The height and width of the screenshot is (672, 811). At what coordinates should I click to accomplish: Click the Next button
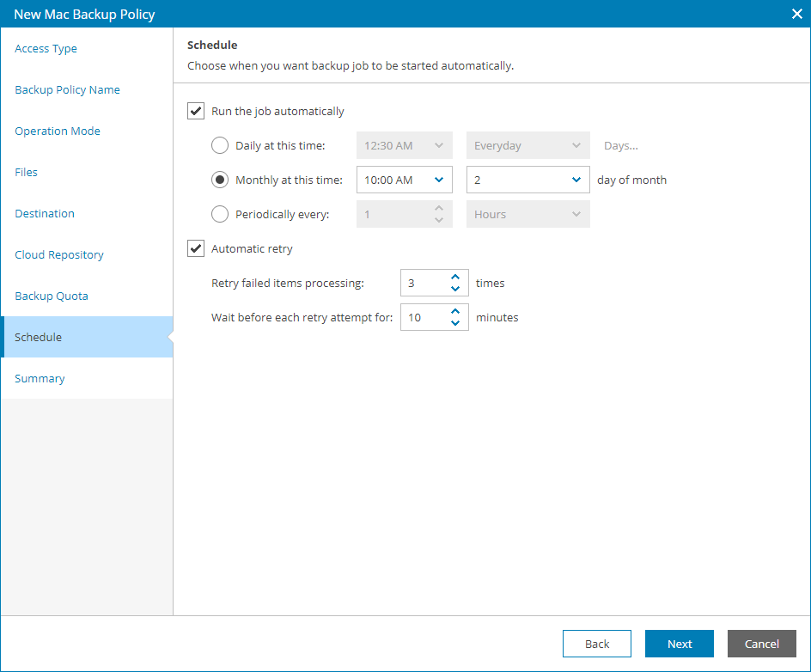click(x=679, y=644)
